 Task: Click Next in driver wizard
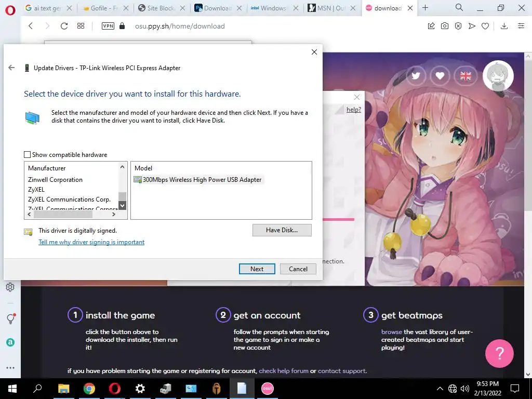pyautogui.click(x=257, y=269)
